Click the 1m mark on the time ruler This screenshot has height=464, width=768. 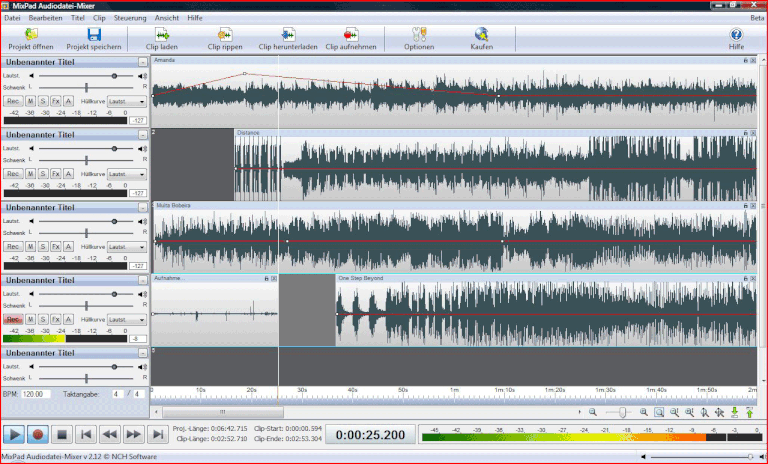tap(455, 390)
